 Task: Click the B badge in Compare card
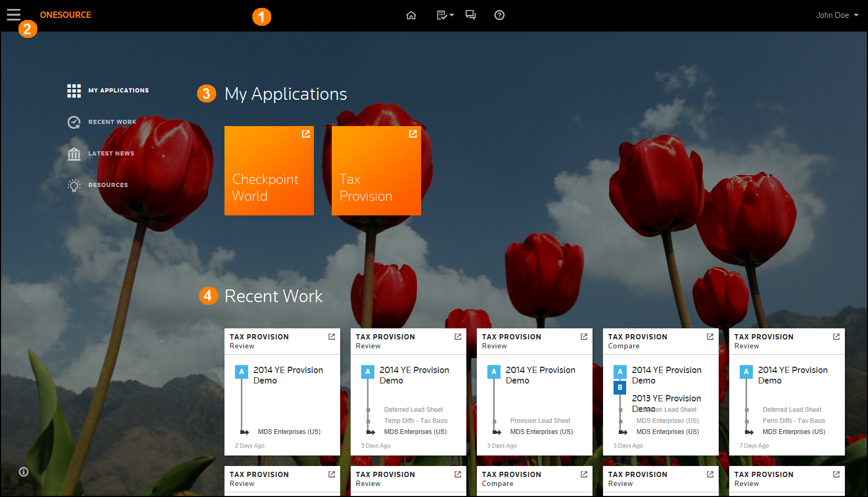click(620, 387)
